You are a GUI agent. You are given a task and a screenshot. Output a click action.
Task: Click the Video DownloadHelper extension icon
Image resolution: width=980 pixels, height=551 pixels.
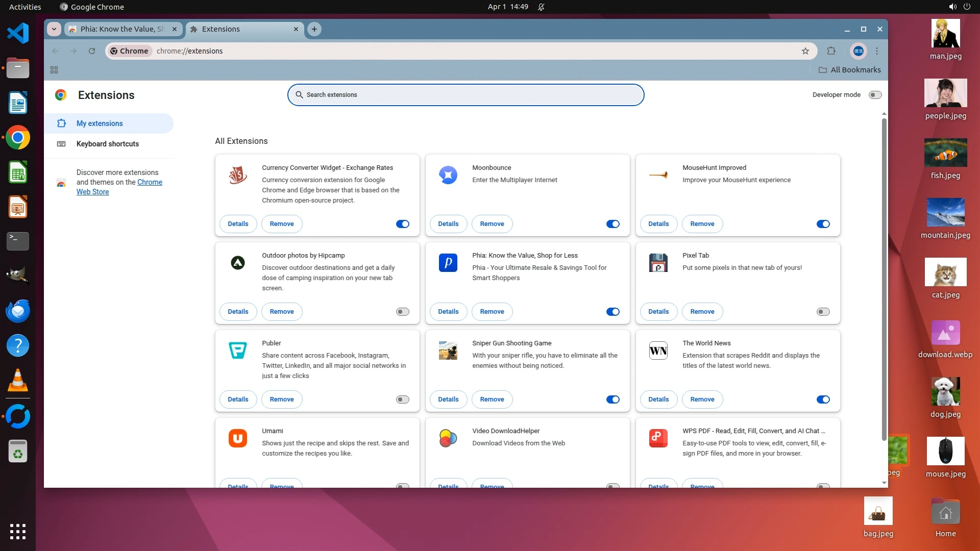tap(448, 438)
